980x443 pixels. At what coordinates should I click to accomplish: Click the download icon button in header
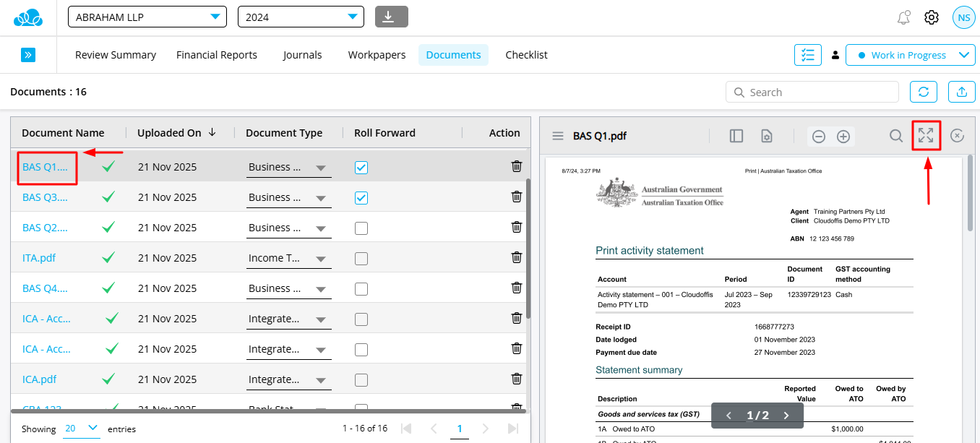pyautogui.click(x=391, y=17)
